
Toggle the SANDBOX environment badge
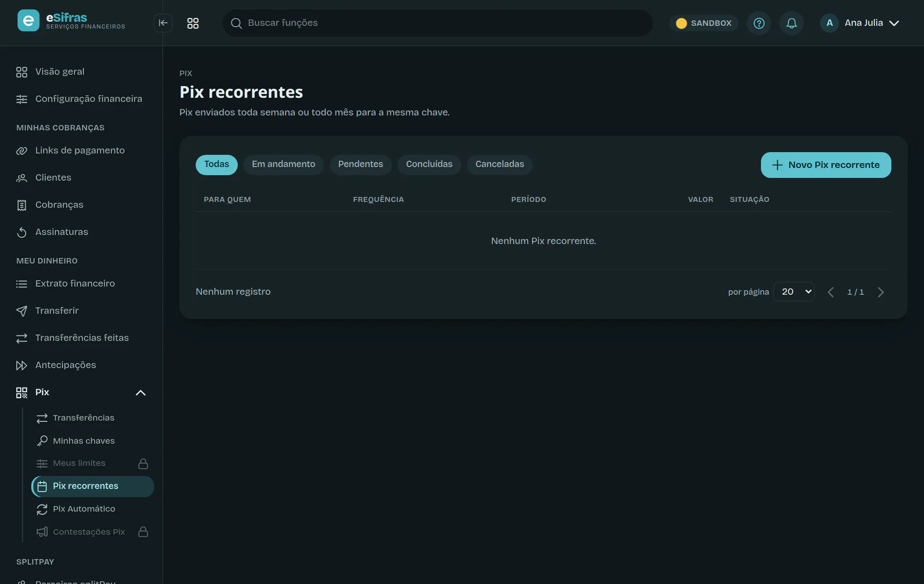(x=704, y=23)
